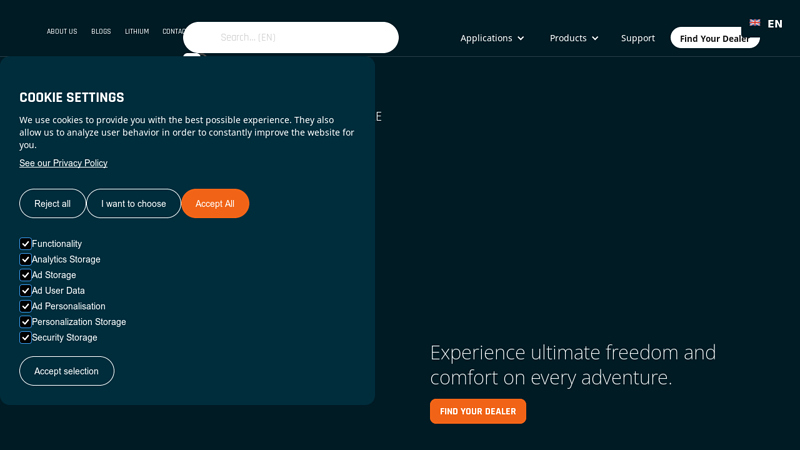Open the Blogs link

click(101, 31)
